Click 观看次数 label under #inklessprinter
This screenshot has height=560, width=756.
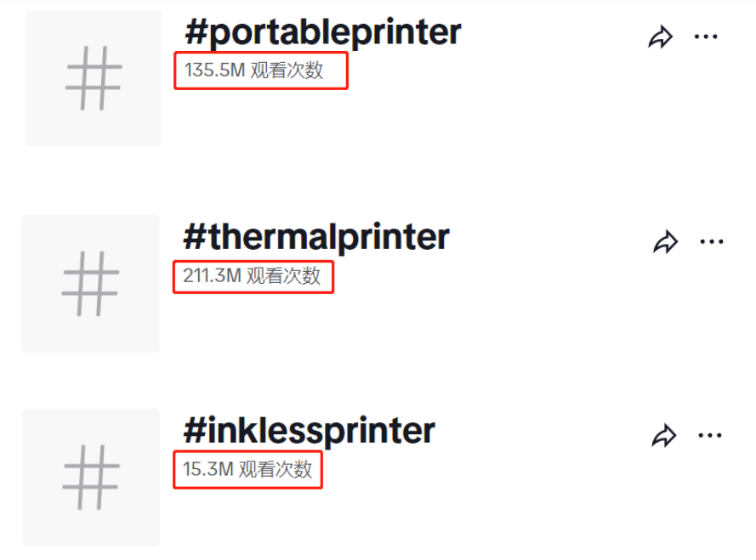[x=276, y=469]
